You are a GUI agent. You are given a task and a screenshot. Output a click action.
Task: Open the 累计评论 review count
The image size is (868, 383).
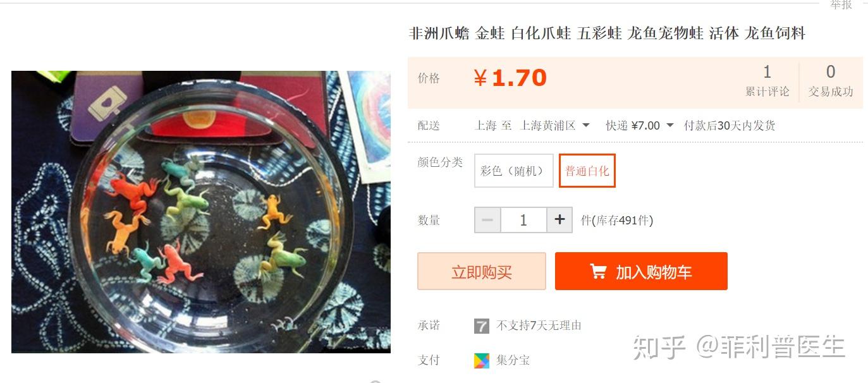[x=767, y=82]
